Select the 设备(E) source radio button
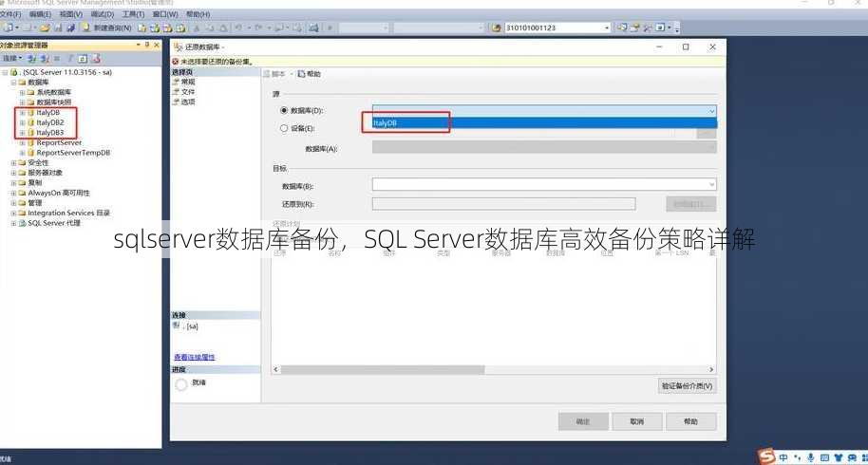The width and height of the screenshot is (868, 465). (284, 128)
